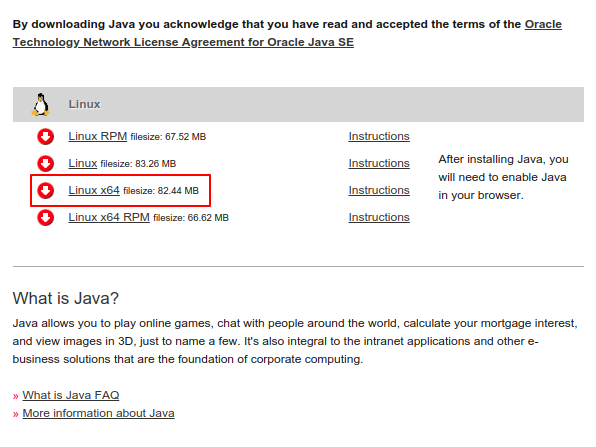
Task: Follow More information about Java link
Action: coord(98,413)
